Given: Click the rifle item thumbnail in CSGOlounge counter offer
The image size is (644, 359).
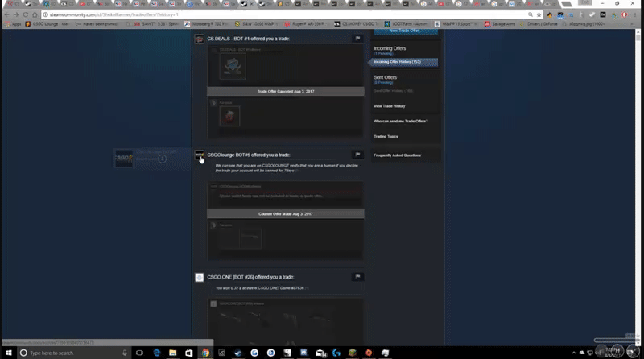Looking at the screenshot, I should 250,237.
